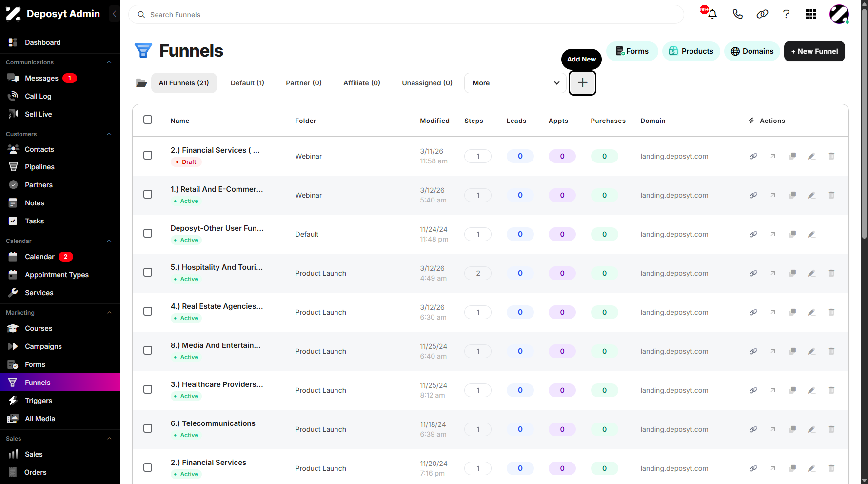This screenshot has height=484, width=868.
Task: Copy link for Retail And E-Commerce funnel
Action: point(753,195)
